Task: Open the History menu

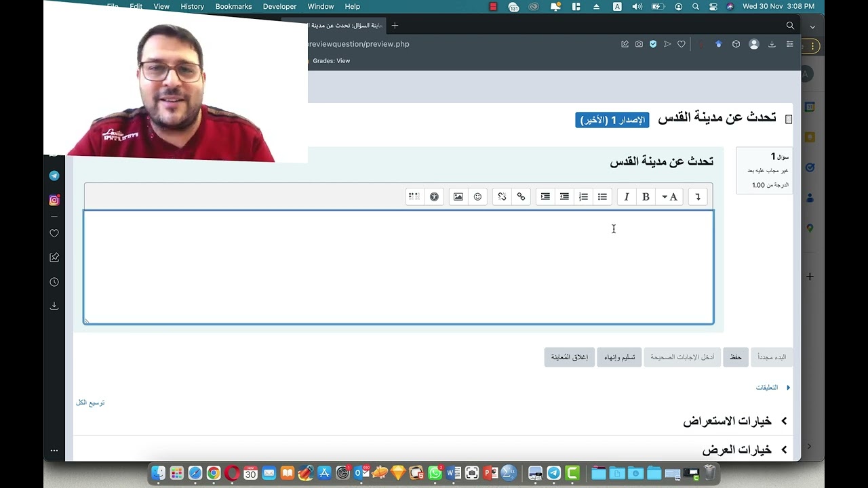Action: tap(193, 6)
